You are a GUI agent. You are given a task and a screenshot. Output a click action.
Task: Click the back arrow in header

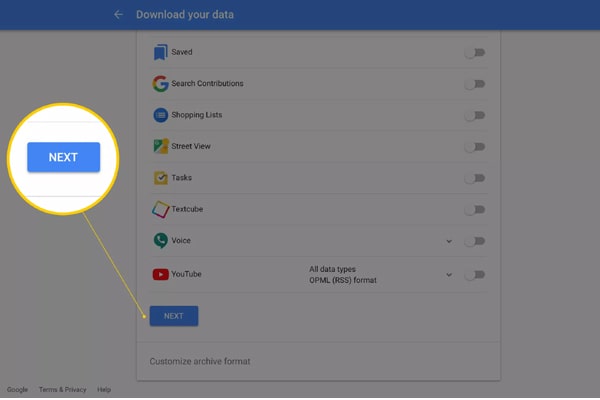tap(118, 15)
